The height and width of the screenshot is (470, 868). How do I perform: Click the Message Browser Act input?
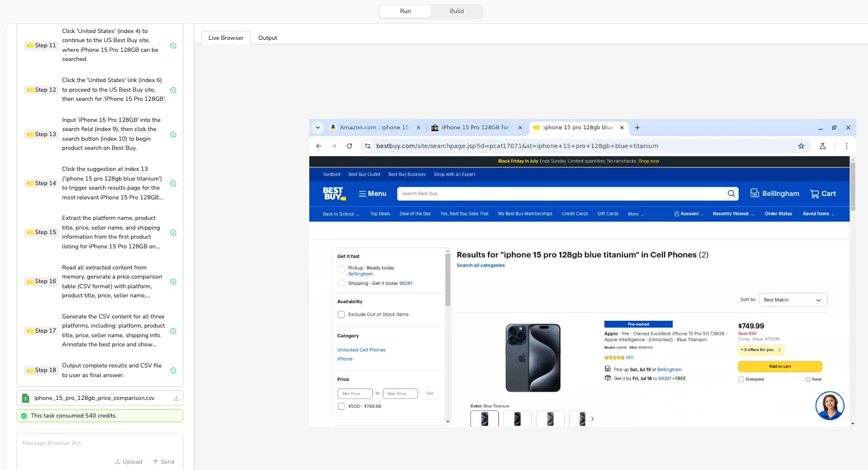pyautogui.click(x=100, y=443)
